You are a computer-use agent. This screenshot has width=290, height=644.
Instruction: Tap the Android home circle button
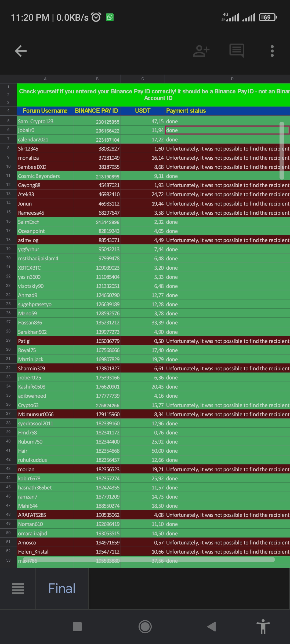[145, 627]
